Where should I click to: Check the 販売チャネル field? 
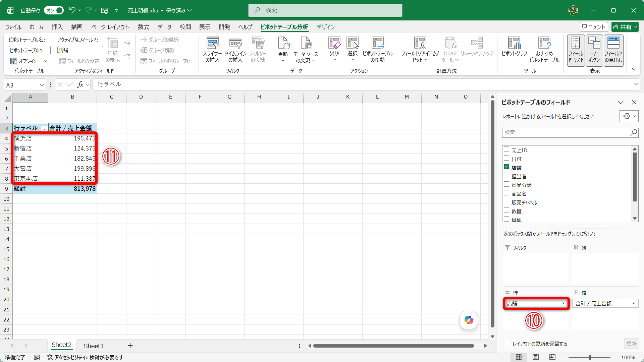[506, 202]
